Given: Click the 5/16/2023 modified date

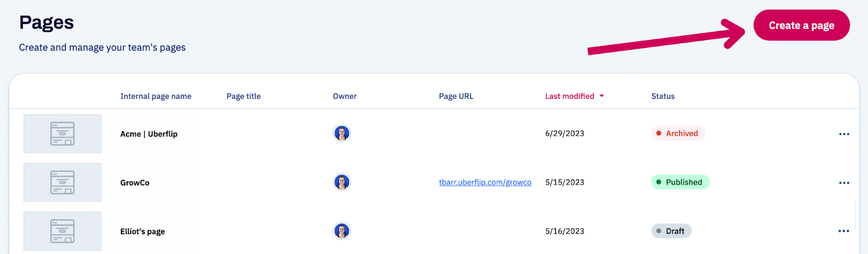Looking at the screenshot, I should [x=565, y=231].
